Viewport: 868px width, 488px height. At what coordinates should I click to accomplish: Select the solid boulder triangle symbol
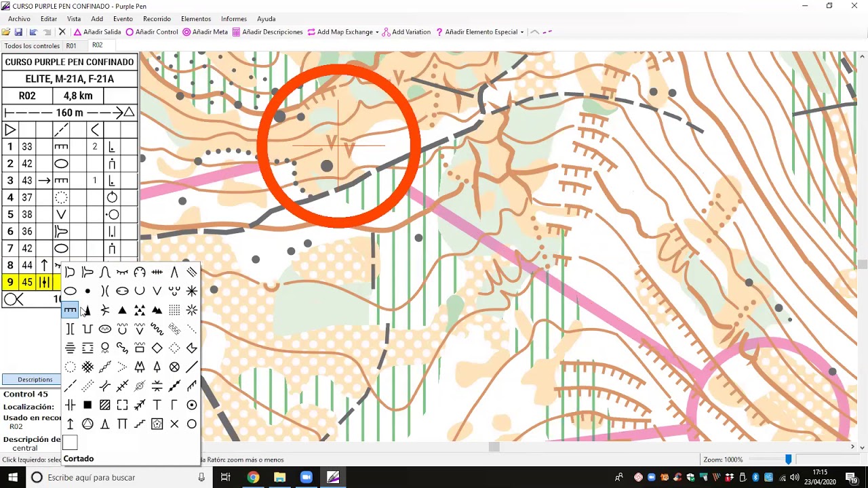[122, 310]
